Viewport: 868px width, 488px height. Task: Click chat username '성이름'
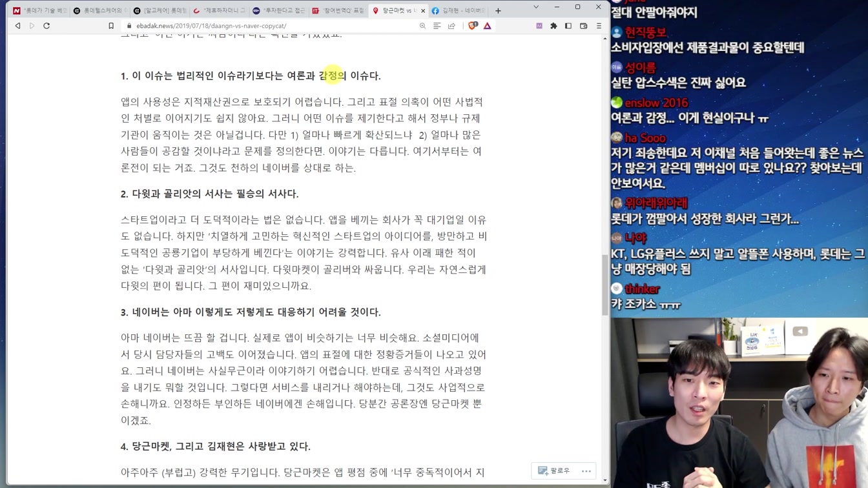click(640, 68)
